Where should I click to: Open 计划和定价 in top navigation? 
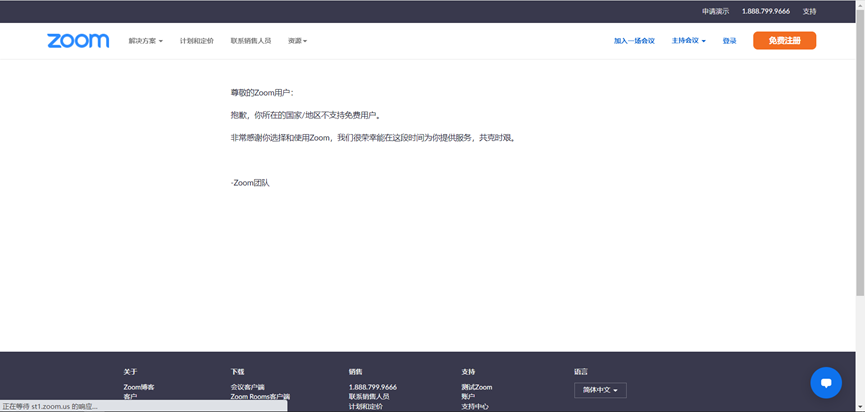197,41
